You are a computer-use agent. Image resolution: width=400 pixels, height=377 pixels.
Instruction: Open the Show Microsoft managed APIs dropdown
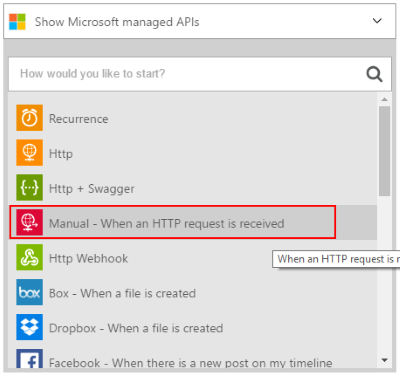pos(200,21)
